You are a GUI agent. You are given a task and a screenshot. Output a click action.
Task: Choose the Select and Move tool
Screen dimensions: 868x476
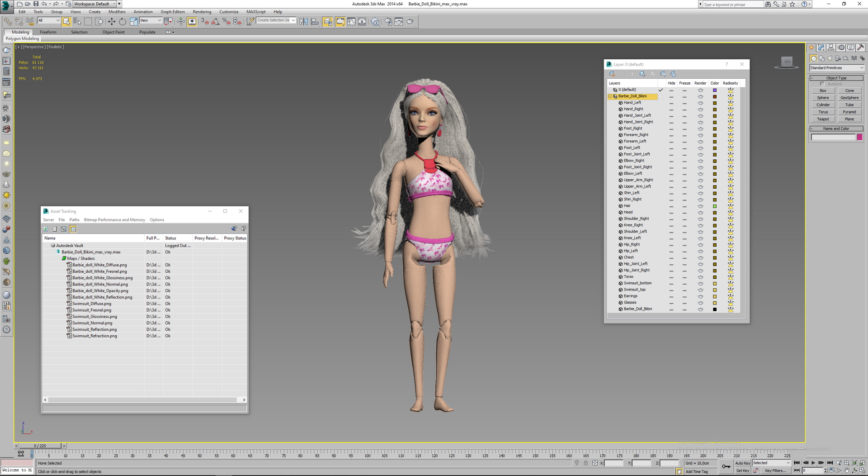click(112, 21)
